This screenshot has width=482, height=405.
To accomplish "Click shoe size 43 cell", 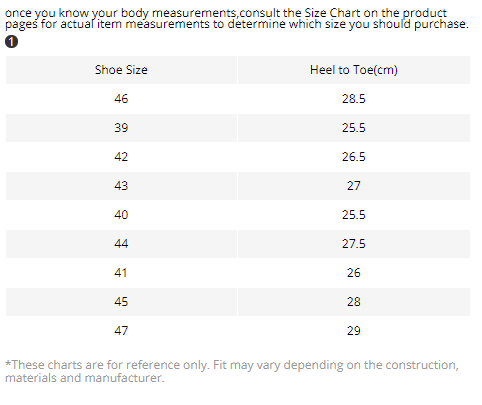I will tap(121, 186).
